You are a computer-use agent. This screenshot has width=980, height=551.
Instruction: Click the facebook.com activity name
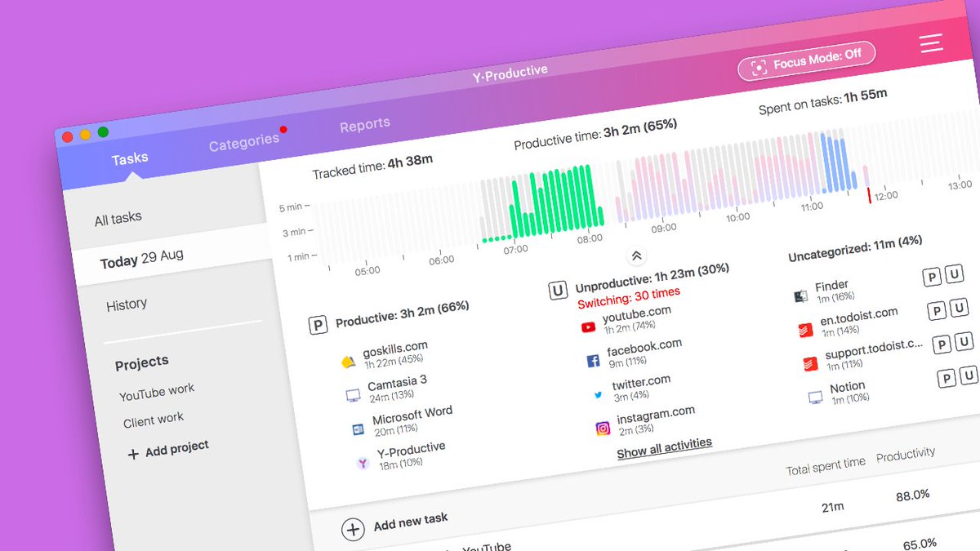[x=644, y=348]
